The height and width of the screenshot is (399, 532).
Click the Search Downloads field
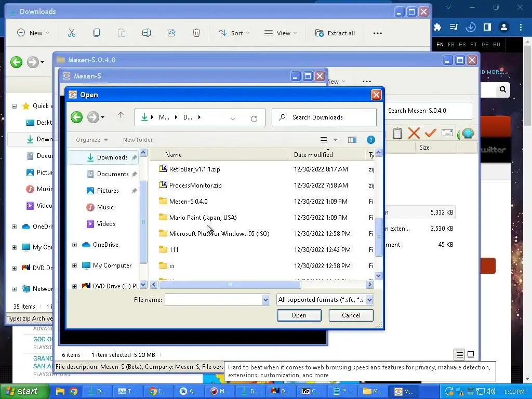point(324,117)
